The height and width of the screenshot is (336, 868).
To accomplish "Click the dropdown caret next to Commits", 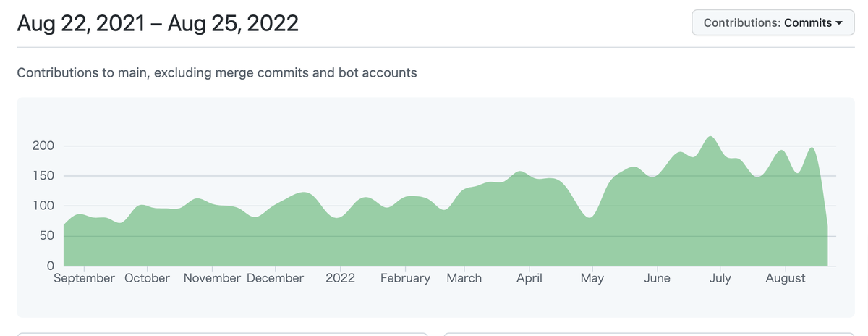I will [839, 22].
